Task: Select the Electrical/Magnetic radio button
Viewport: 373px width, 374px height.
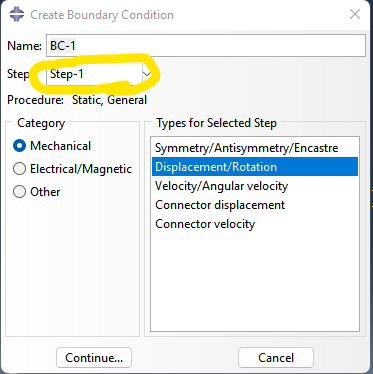Action: pos(19,169)
